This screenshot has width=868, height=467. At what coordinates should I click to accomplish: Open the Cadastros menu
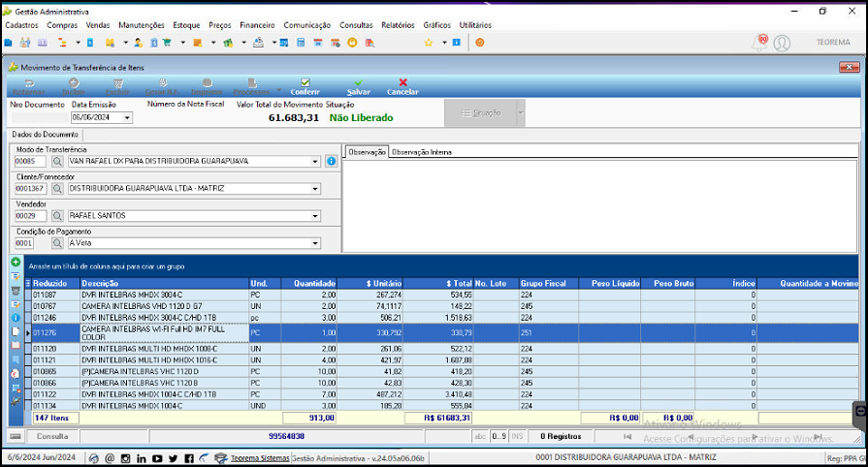click(x=21, y=25)
